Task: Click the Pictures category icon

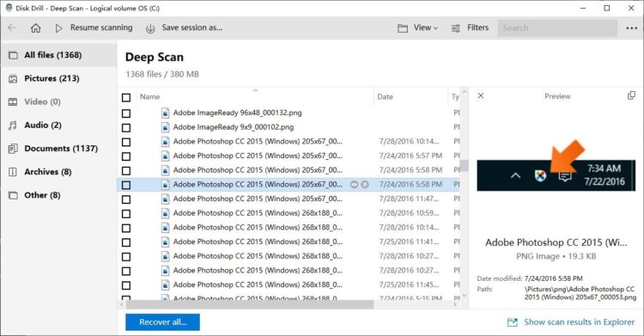Action: tap(13, 78)
